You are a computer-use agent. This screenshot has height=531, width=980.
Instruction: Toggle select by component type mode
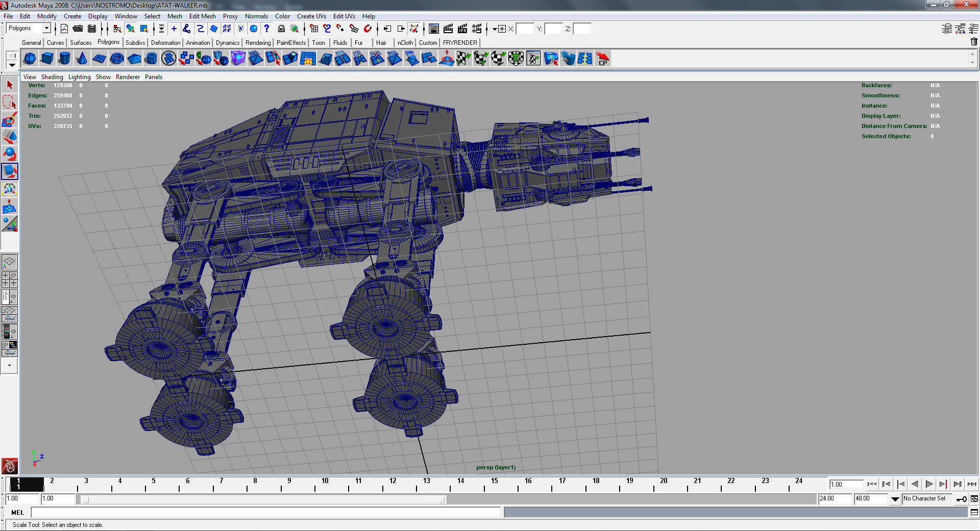coord(144,29)
